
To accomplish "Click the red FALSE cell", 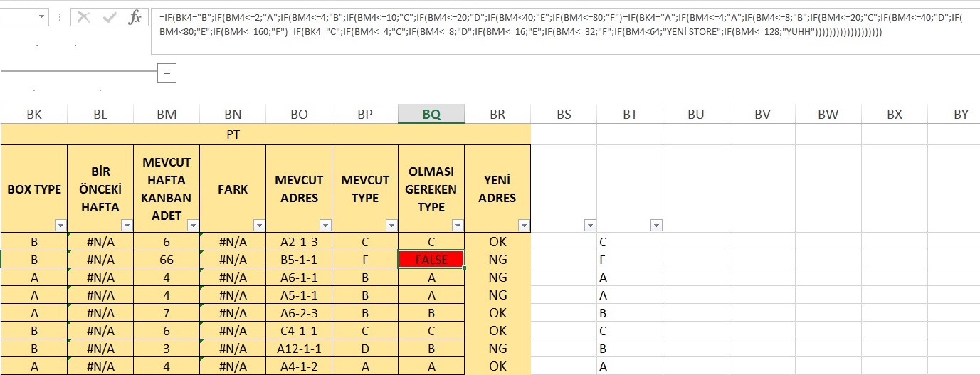I will point(431,260).
